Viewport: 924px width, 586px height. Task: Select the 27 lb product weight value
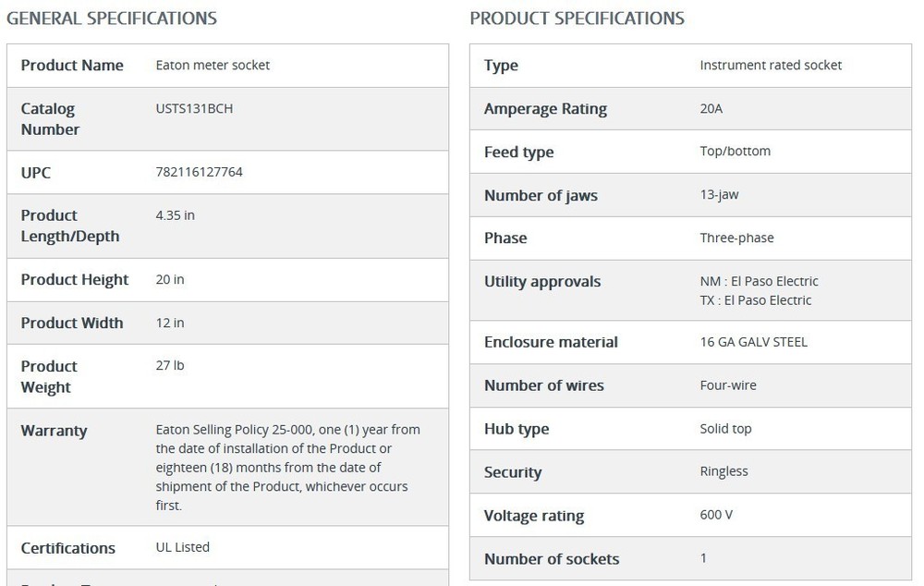(x=170, y=365)
